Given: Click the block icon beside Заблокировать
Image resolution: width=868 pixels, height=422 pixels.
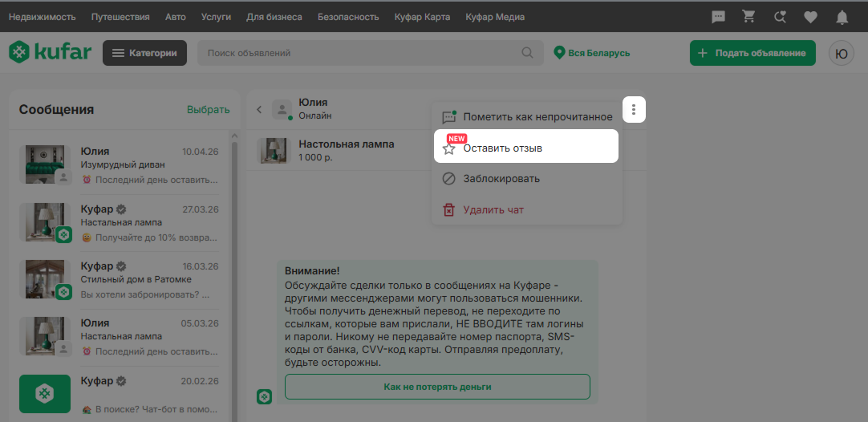Looking at the screenshot, I should [x=448, y=179].
